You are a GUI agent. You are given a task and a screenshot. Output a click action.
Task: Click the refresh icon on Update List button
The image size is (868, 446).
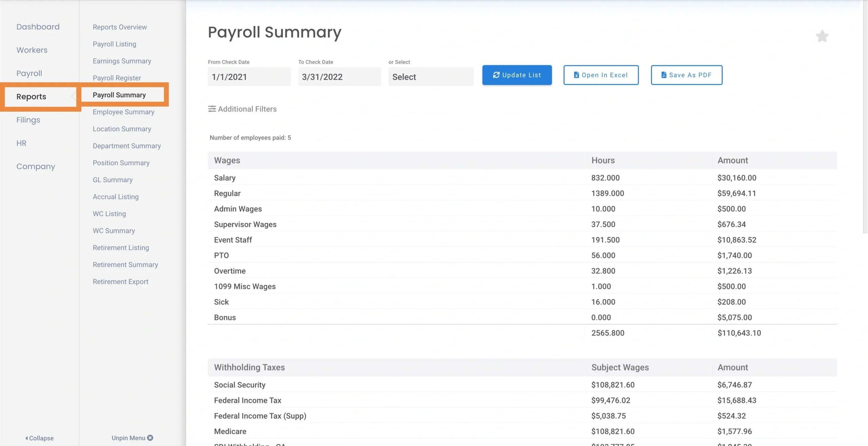click(496, 75)
